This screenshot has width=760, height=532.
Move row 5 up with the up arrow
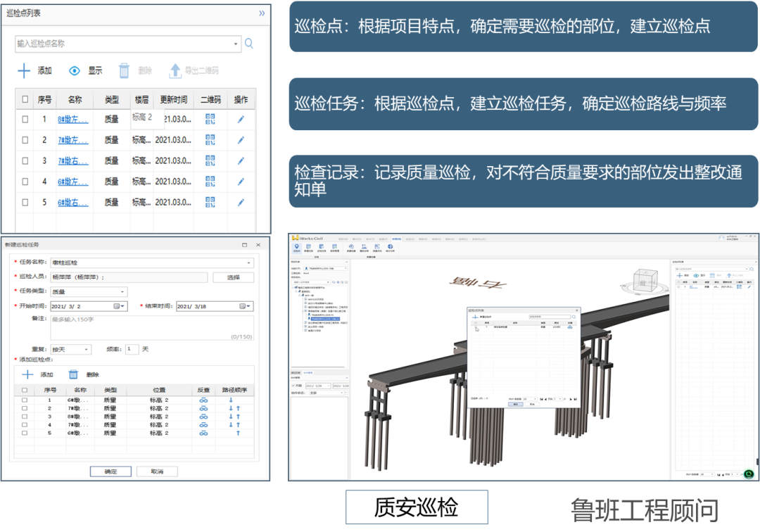(238, 433)
